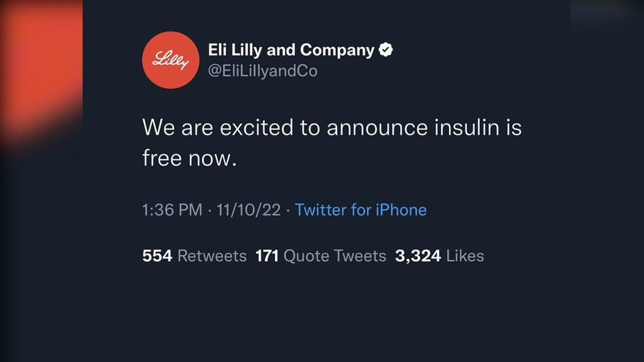Click the 1:36 PM timestamp
The width and height of the screenshot is (644, 362).
[172, 210]
